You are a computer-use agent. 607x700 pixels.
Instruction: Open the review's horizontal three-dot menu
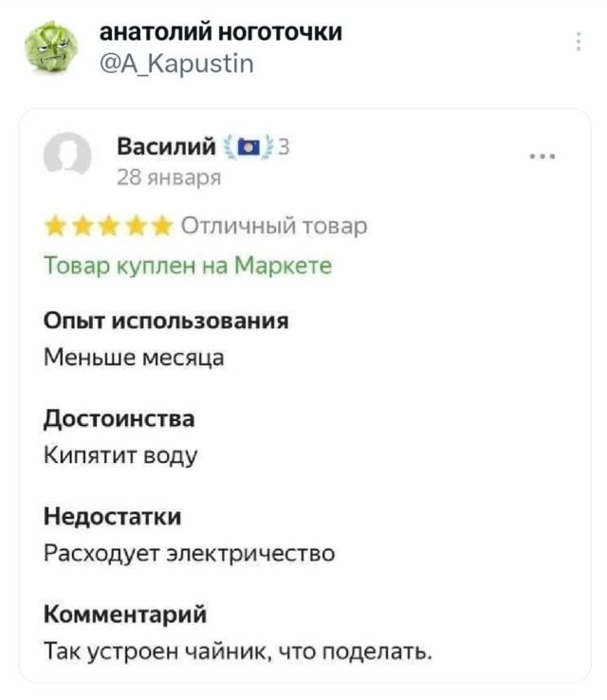tap(544, 157)
